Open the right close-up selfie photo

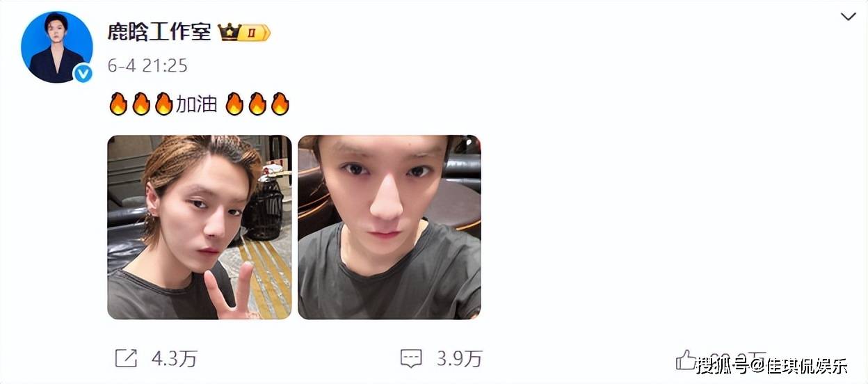(389, 227)
